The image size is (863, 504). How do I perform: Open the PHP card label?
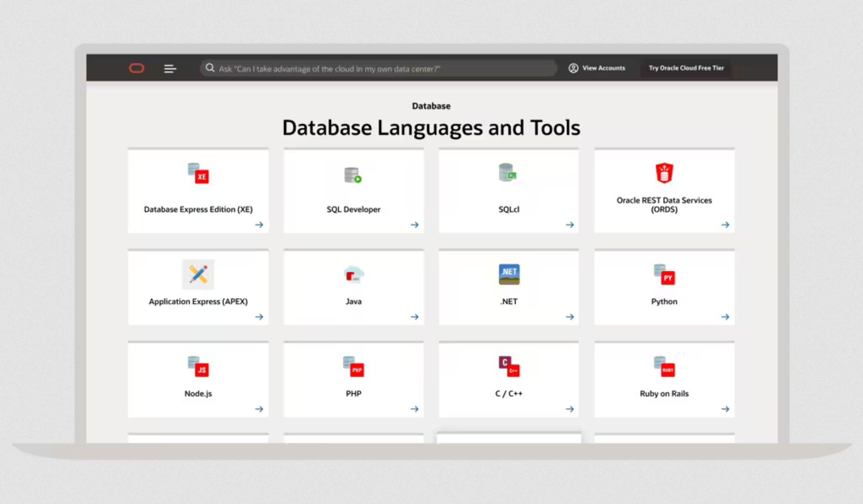(x=354, y=393)
